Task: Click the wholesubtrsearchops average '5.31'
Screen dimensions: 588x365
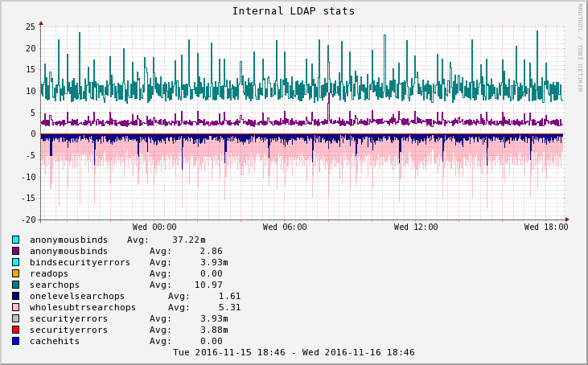Action: click(229, 307)
